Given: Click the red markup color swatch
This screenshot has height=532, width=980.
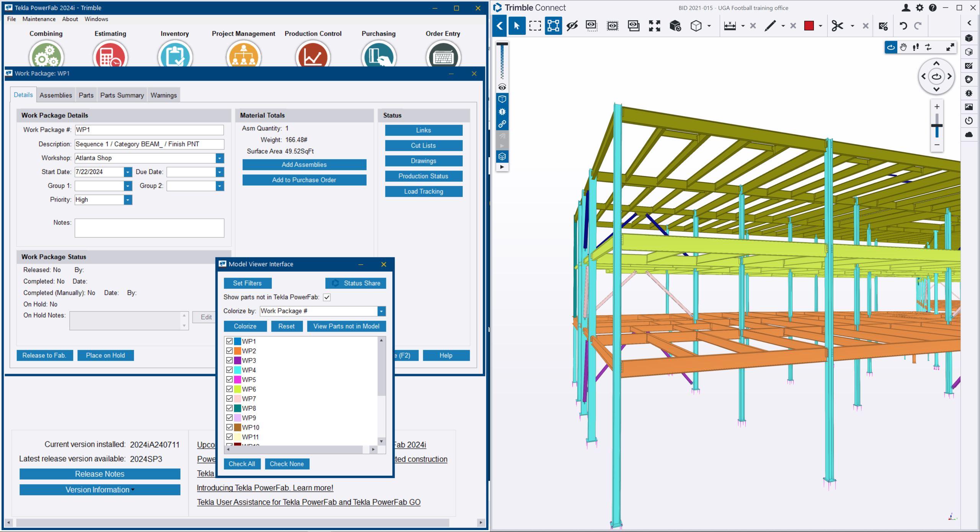Looking at the screenshot, I should click(x=809, y=26).
